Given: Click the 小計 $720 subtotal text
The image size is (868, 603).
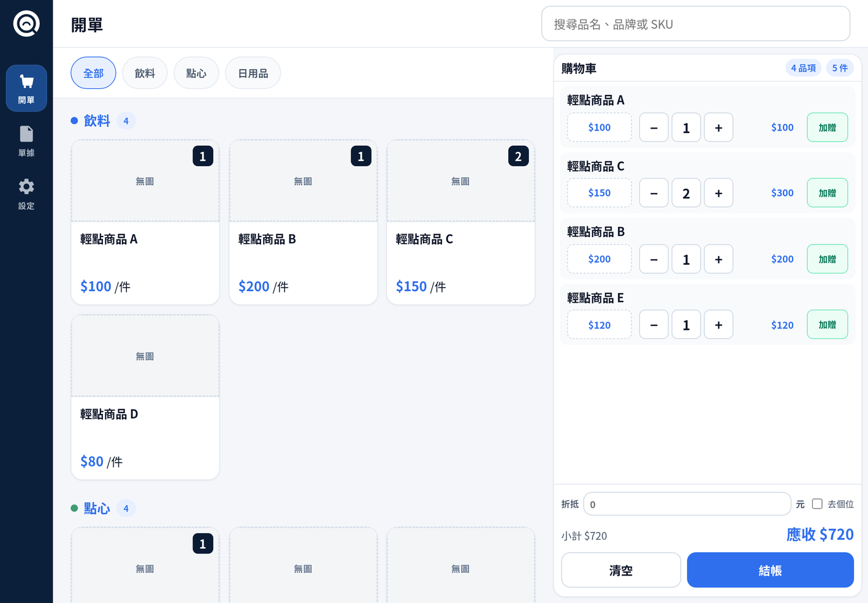Looking at the screenshot, I should pos(584,536).
